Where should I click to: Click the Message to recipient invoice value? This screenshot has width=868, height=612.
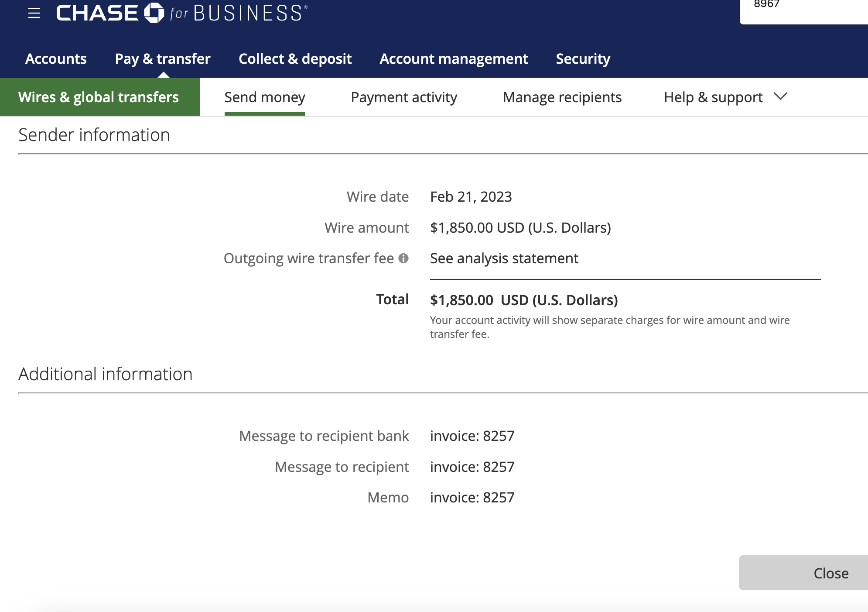pos(472,467)
